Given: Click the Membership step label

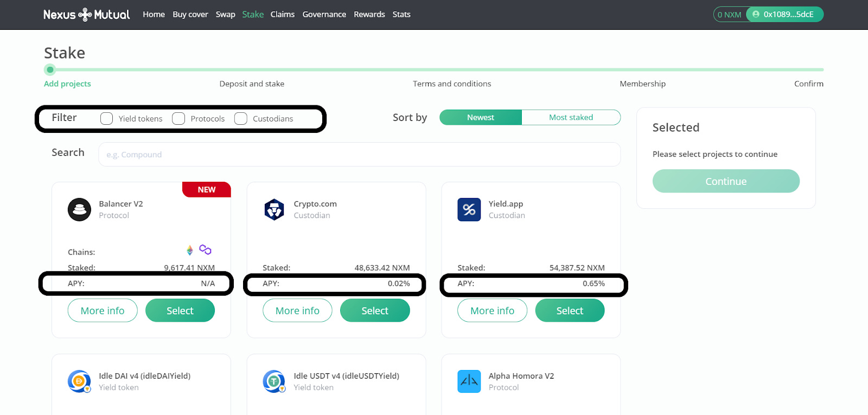Looking at the screenshot, I should pos(643,84).
